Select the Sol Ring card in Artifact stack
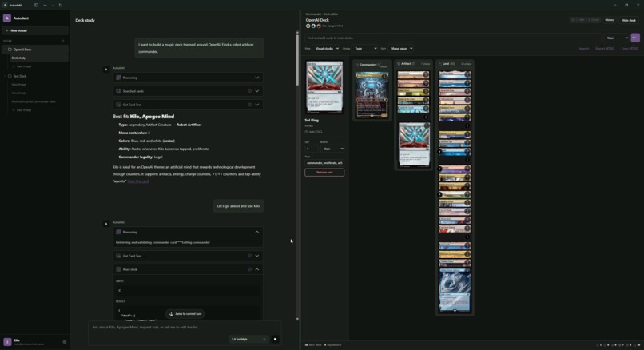This screenshot has height=350, width=644. [x=413, y=145]
